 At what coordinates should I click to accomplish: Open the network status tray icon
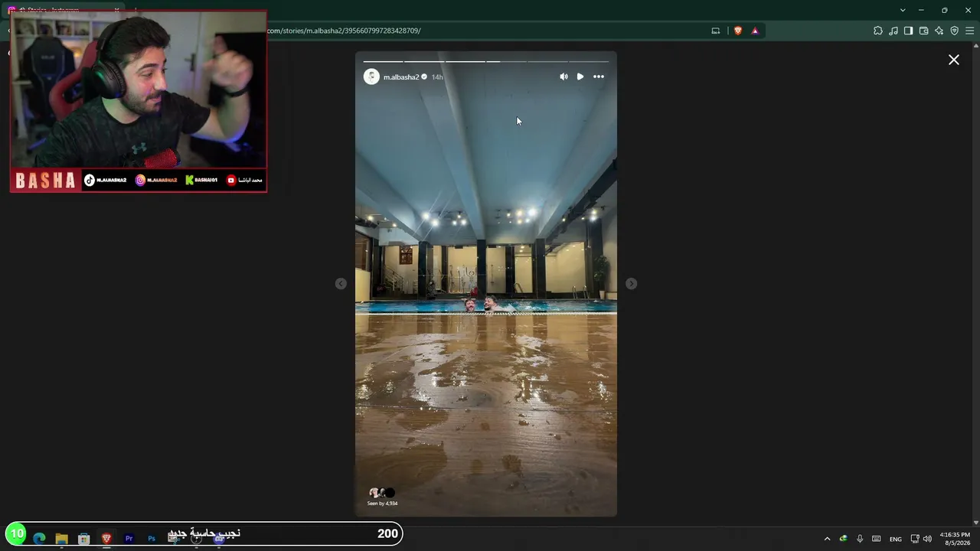click(x=915, y=539)
